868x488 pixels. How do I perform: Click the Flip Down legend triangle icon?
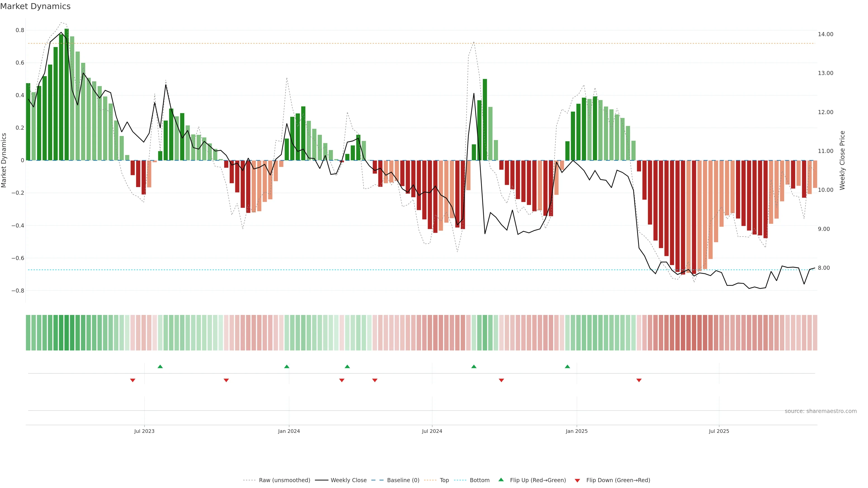[577, 480]
